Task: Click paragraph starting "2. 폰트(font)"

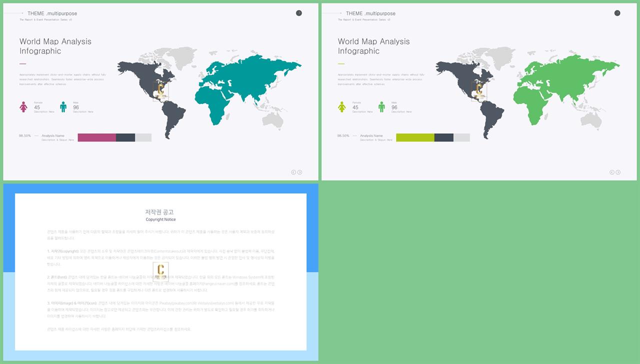Action: [x=160, y=283]
